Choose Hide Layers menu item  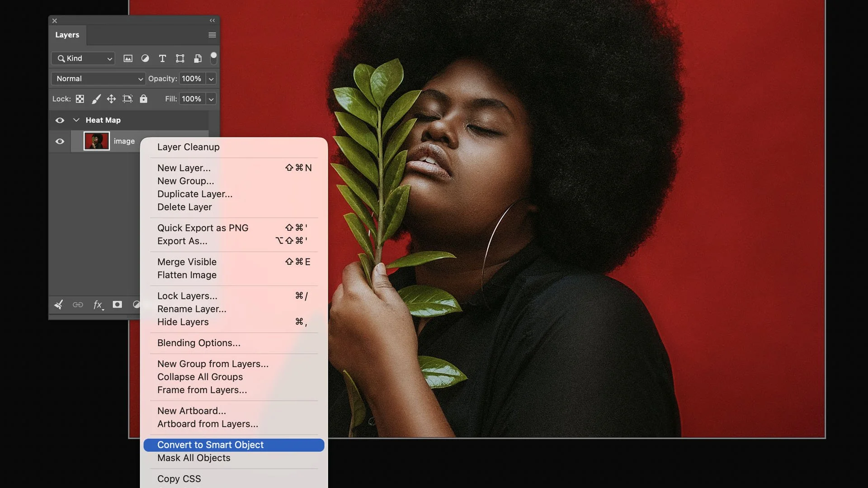click(x=234, y=322)
